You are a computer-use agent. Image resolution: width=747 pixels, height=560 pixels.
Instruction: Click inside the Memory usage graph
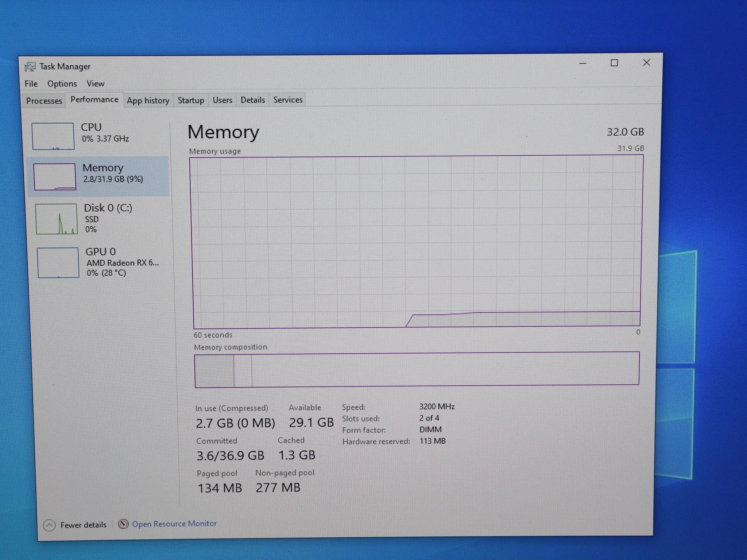[417, 241]
